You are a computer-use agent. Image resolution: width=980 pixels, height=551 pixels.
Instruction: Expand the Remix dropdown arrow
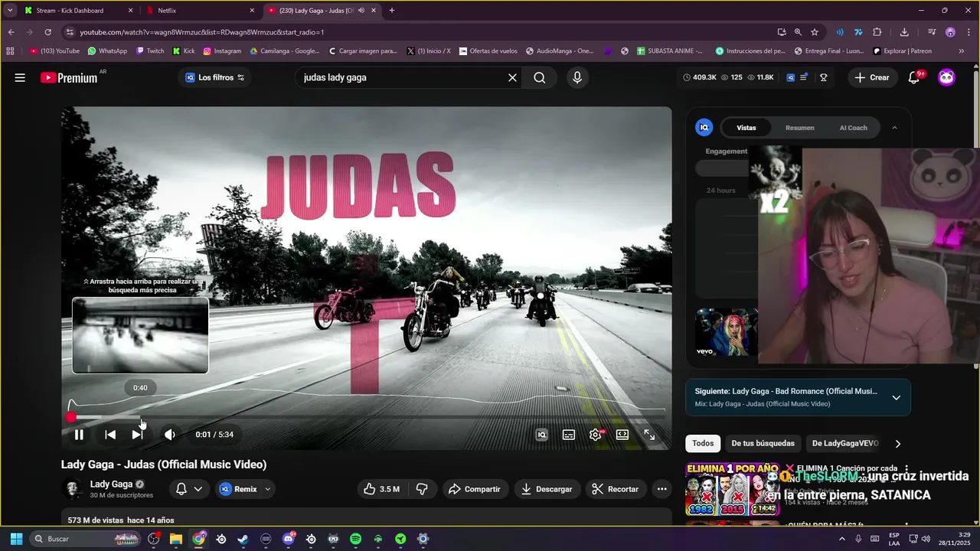[267, 489]
